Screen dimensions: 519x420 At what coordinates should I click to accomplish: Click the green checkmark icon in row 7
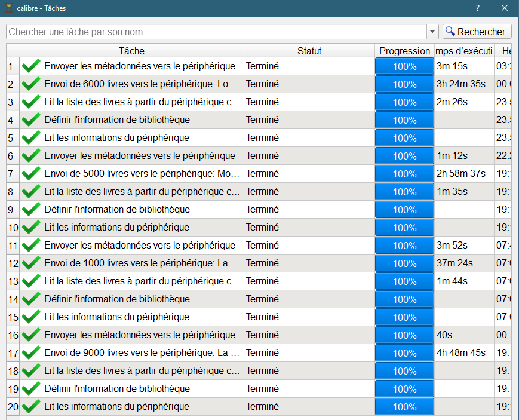(31, 173)
